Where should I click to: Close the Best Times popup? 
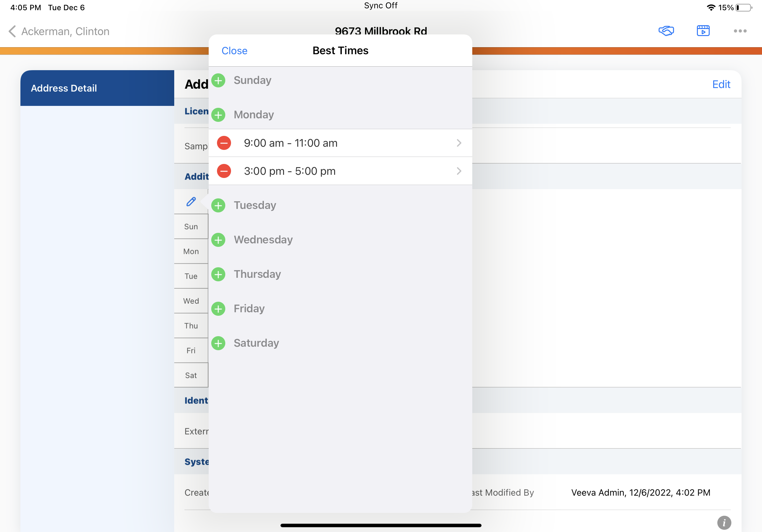pos(234,51)
